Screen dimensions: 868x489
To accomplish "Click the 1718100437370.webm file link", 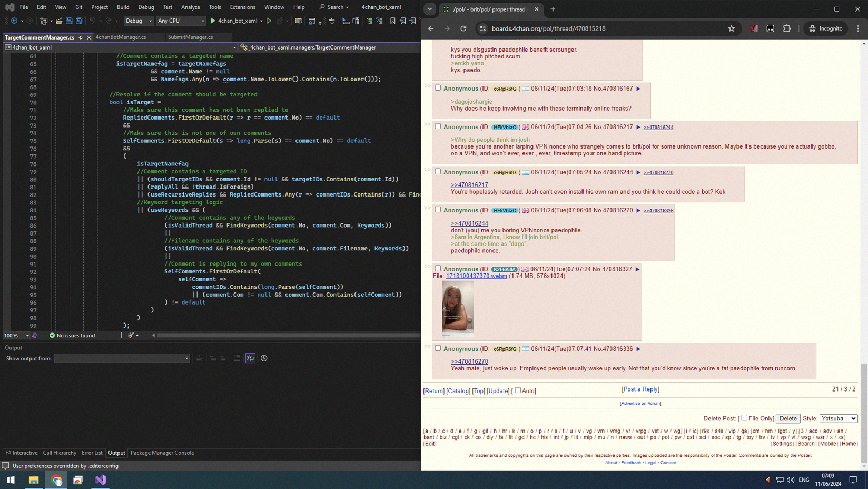I will (x=476, y=276).
